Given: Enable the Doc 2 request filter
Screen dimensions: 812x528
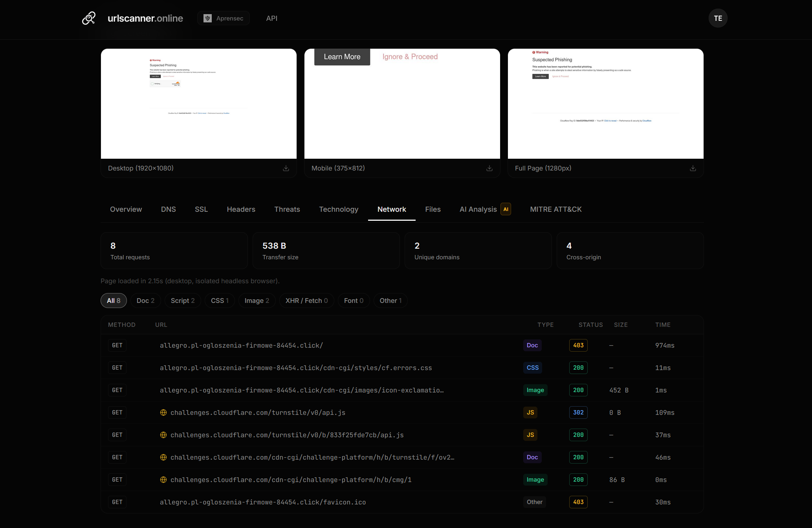Looking at the screenshot, I should (x=145, y=300).
